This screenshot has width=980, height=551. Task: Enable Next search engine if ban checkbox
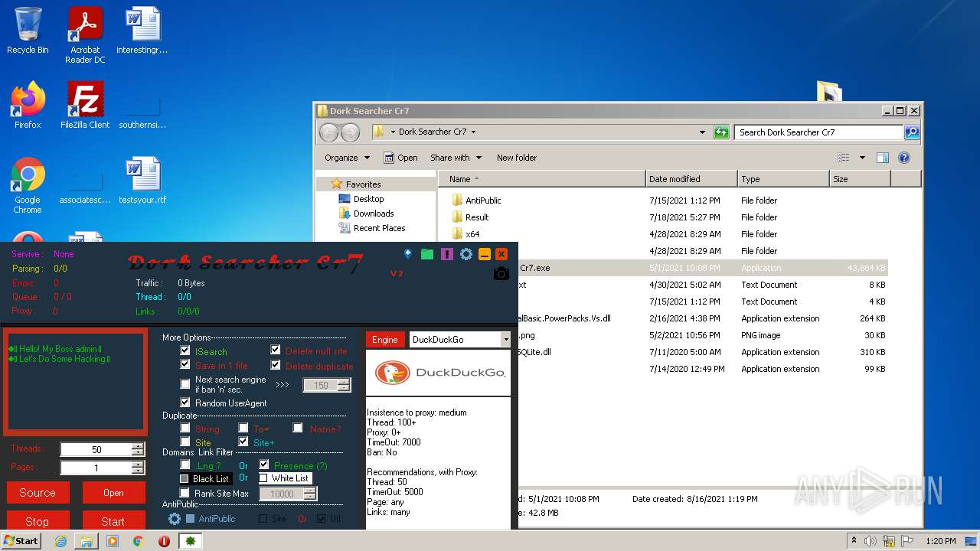point(185,384)
